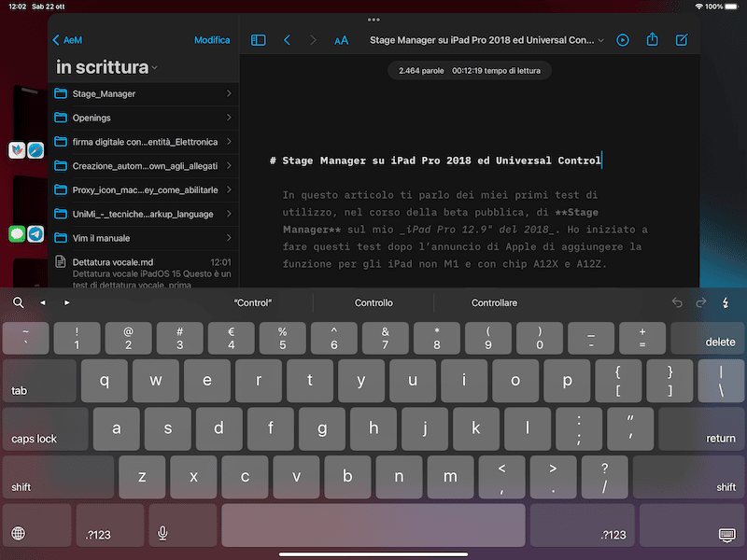This screenshot has height=560, width=747.
Task: Choose the Controllo suggestion
Action: (x=373, y=302)
